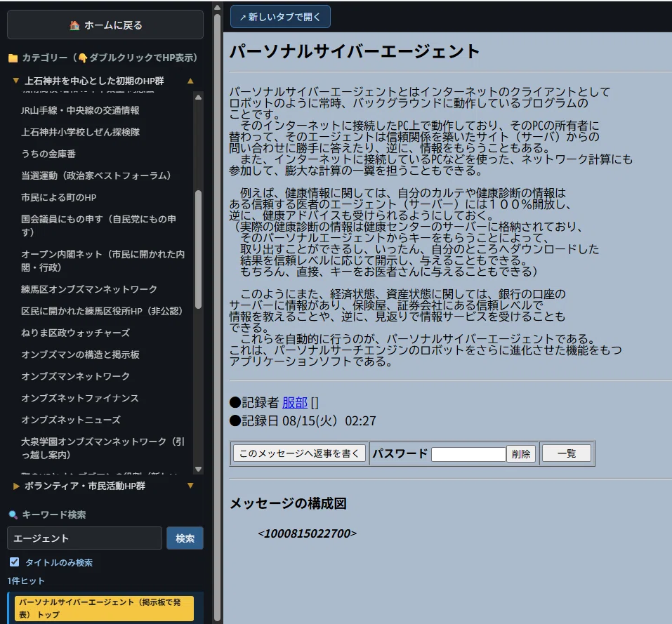Viewport: 672px width, 624px height.
Task: Click the 一覧 button
Action: click(x=567, y=453)
